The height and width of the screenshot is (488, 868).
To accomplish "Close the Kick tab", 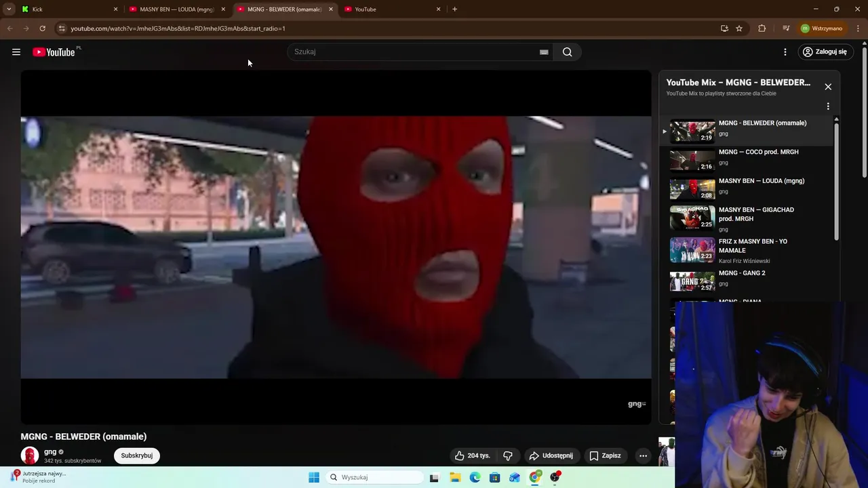I will (x=115, y=9).
